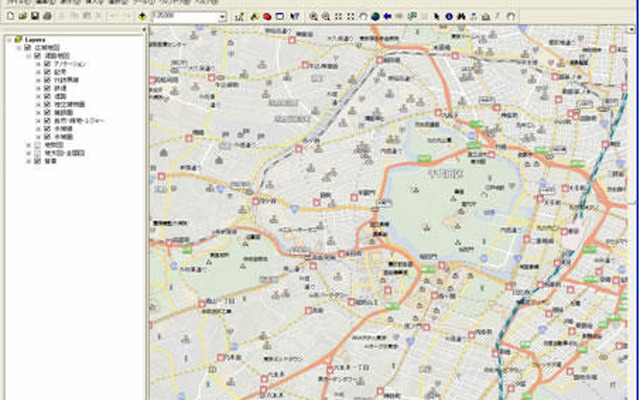Toggle the 鉄道 layer checkbox
This screenshot has height=400, width=640.
(47, 88)
